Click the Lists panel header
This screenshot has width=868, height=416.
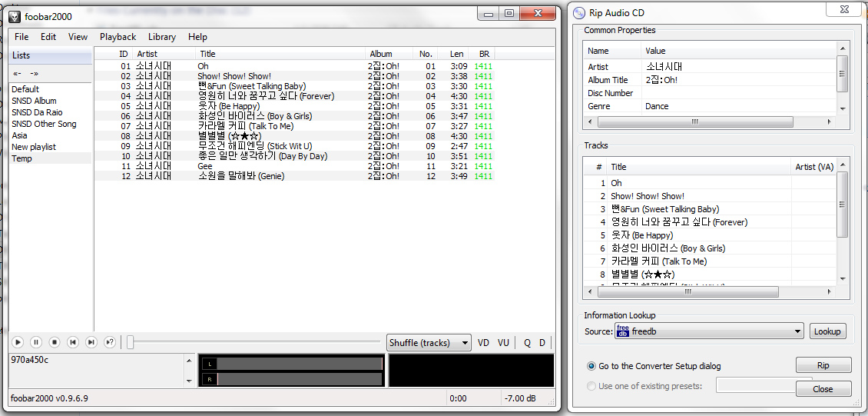click(x=51, y=55)
